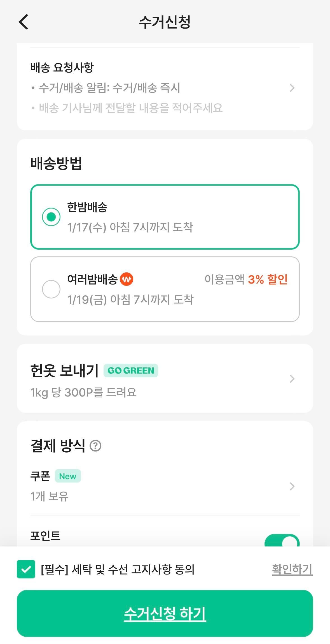Expand 배송 요청사항 chevron
Image resolution: width=330 pixels, height=644 pixels.
point(292,88)
